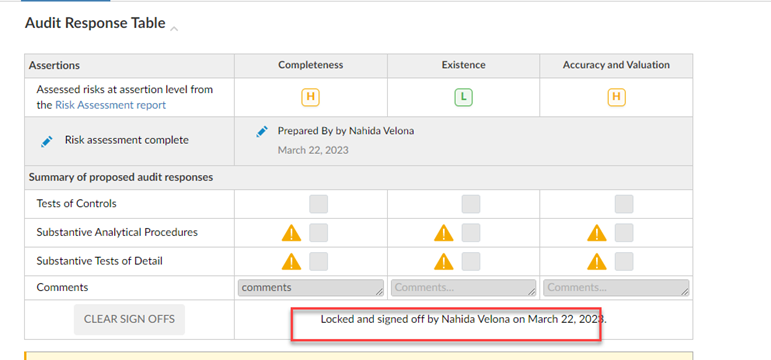Click the Audit Response Table heading
Image resolution: width=771 pixels, height=360 pixels.
95,23
